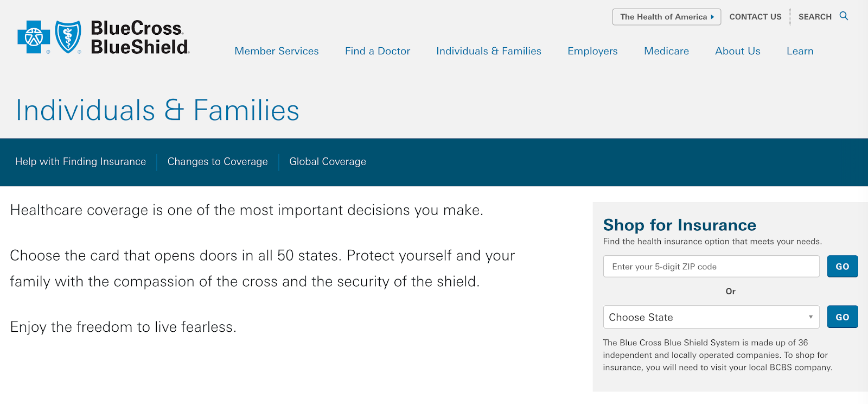Switch to Help with Finding Insurance tab
This screenshot has width=868, height=404.
pos(80,162)
